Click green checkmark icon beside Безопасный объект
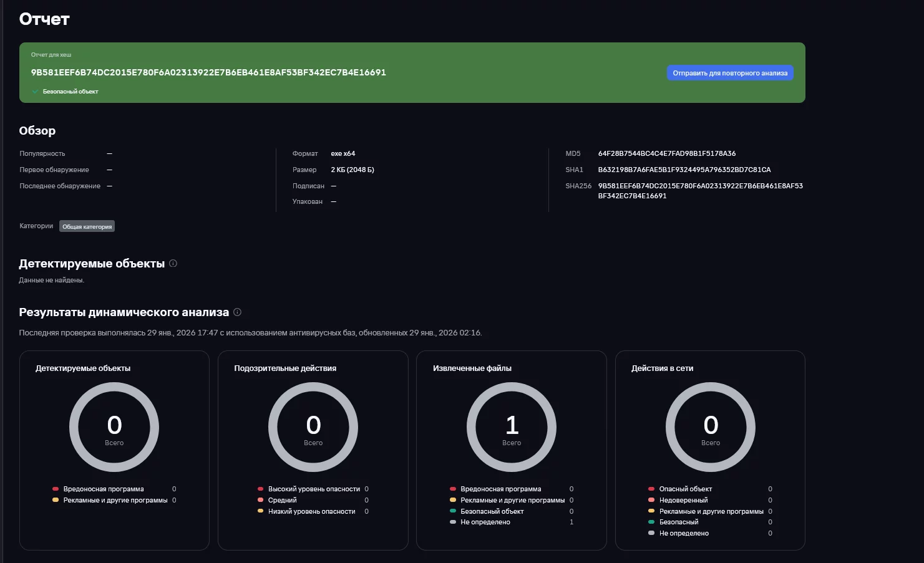Viewport: 924px width, 563px height. (35, 92)
